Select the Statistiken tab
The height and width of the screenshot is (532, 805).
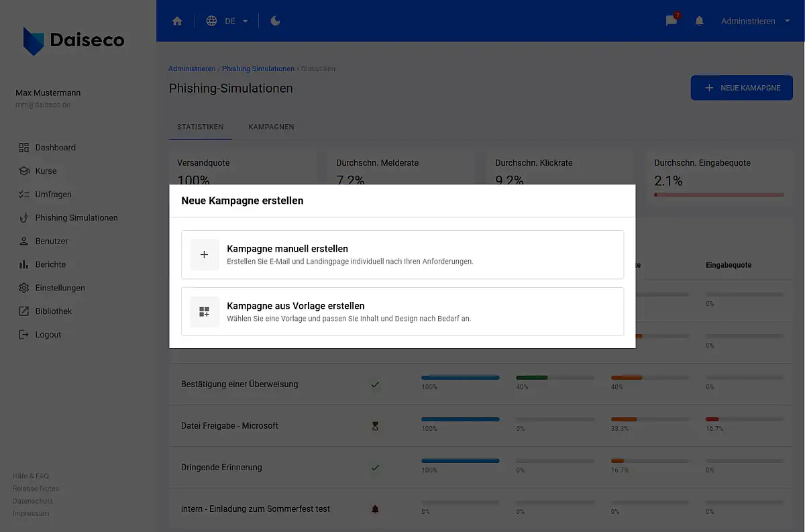click(200, 127)
